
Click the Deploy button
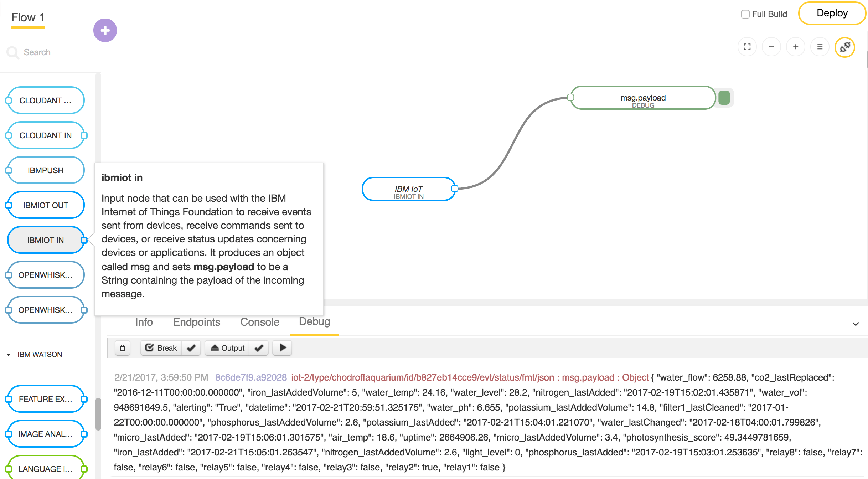pyautogui.click(x=832, y=14)
